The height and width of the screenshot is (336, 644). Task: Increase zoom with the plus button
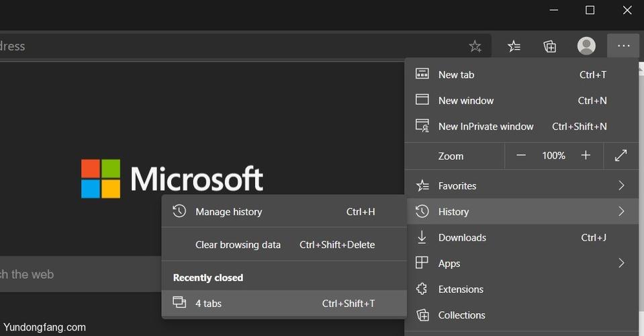coord(586,155)
